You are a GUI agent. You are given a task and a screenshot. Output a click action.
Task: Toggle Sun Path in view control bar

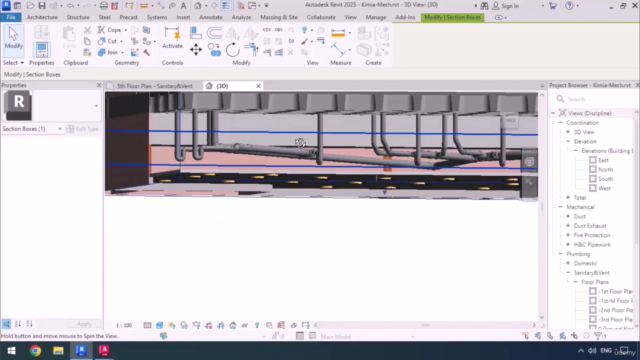[172, 325]
